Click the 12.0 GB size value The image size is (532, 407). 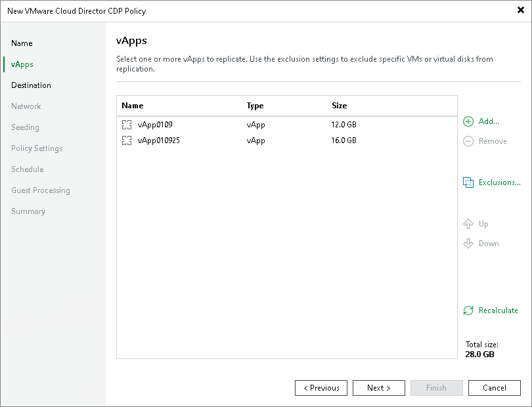[344, 125]
